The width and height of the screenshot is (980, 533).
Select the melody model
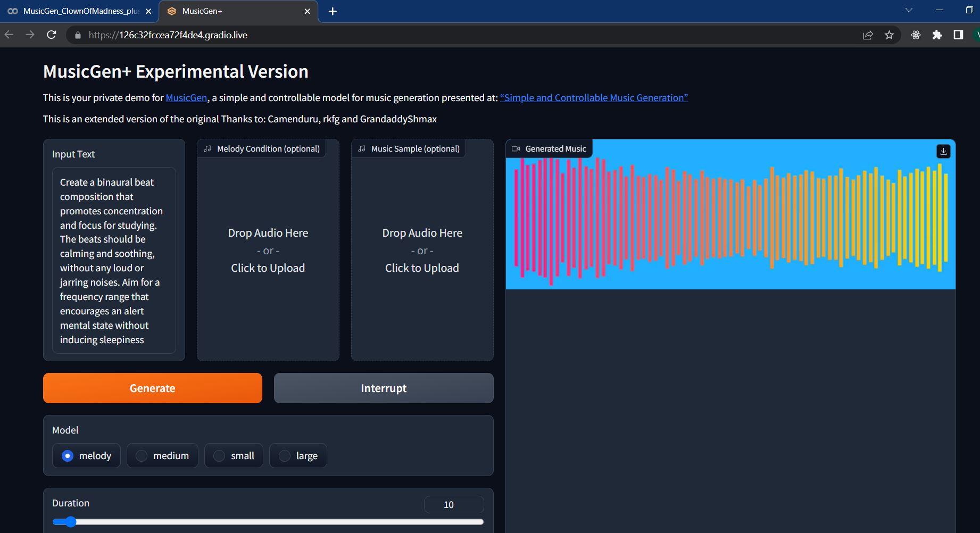click(87, 456)
